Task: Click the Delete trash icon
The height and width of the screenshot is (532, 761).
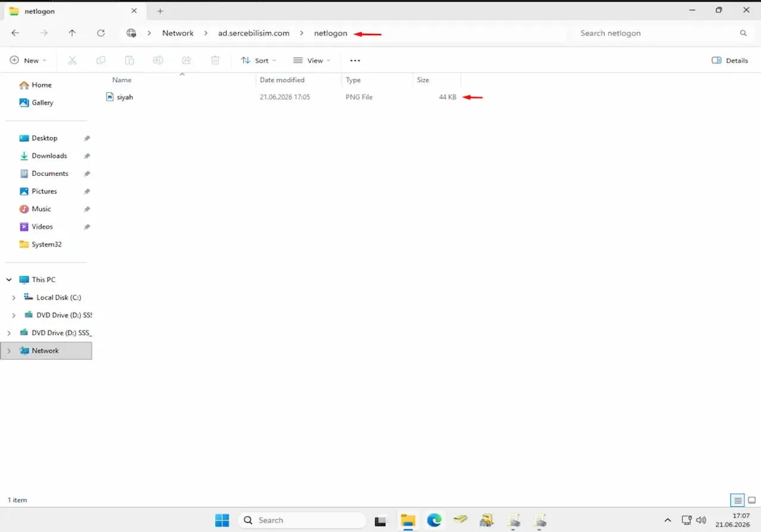Action: click(215, 60)
